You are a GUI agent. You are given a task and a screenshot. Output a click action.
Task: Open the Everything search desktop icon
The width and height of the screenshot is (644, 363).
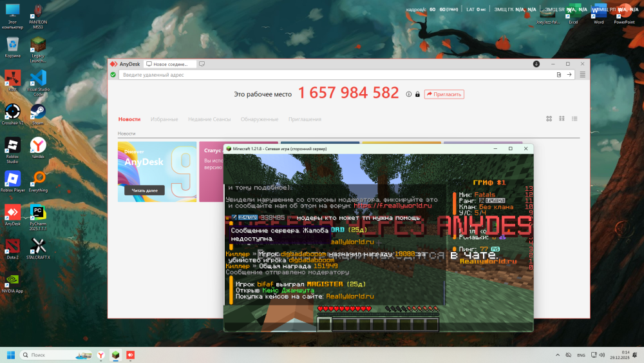(38, 182)
